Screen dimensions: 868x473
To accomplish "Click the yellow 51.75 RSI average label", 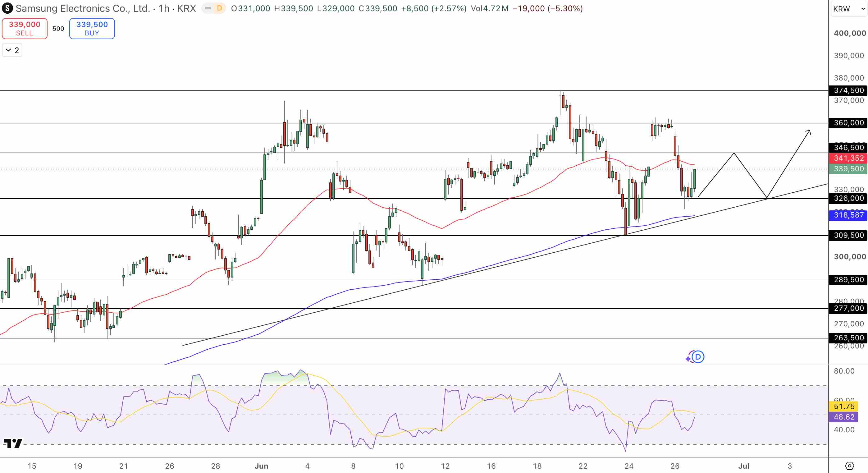I will tap(844, 406).
